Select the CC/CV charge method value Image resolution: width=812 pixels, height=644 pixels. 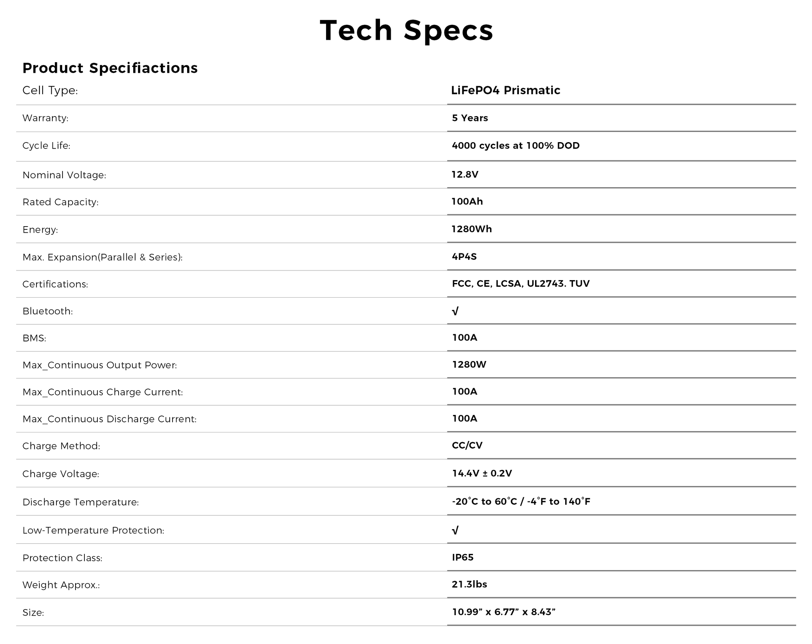click(467, 445)
